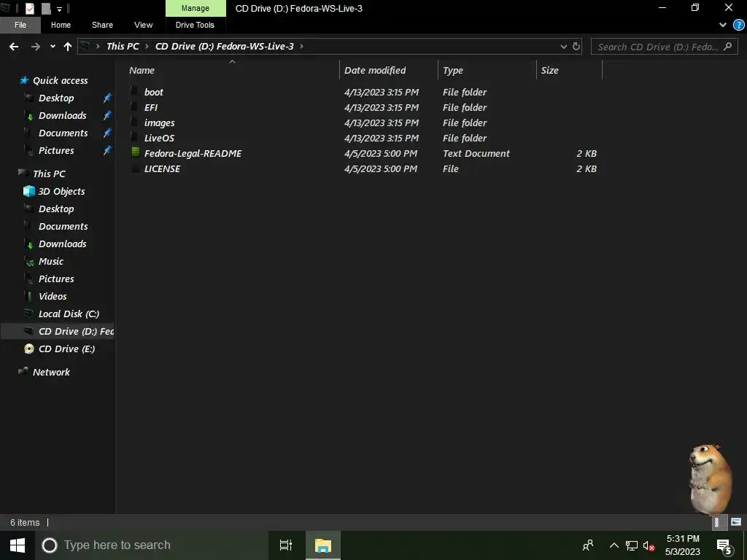Click CD Drive (D:) breadcrumb in address bar
Screen dimensions: 747x560
tap(225, 46)
